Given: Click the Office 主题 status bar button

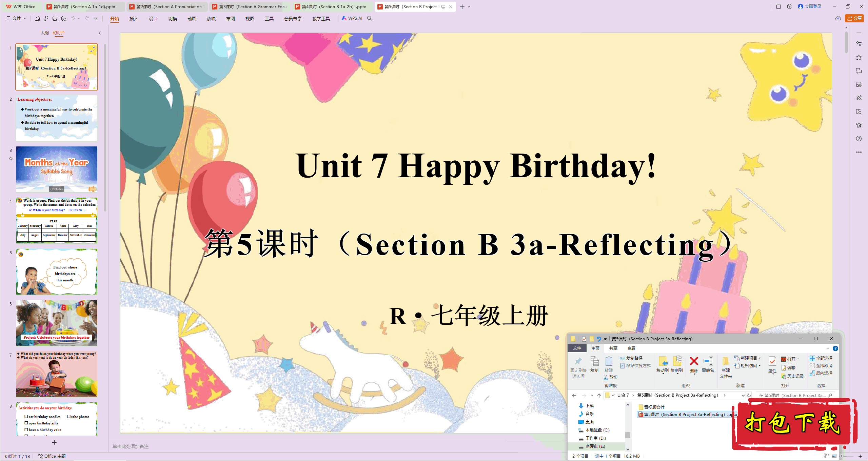Looking at the screenshot, I should pos(52,456).
